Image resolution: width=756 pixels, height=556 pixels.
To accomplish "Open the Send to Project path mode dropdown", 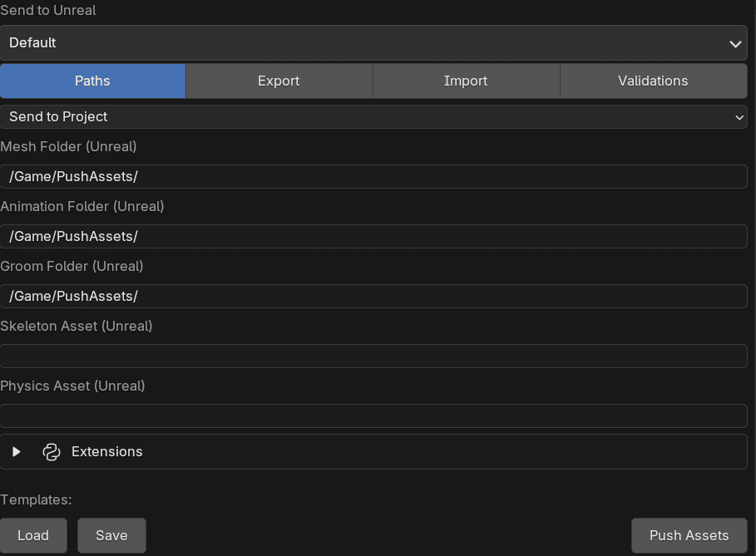I will 373,117.
